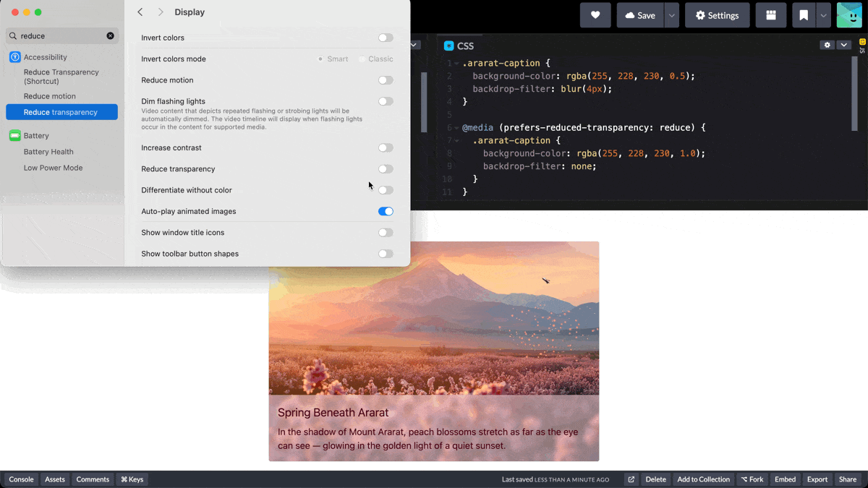
Task: Click the open-in-new-window icon in footer
Action: tap(631, 479)
